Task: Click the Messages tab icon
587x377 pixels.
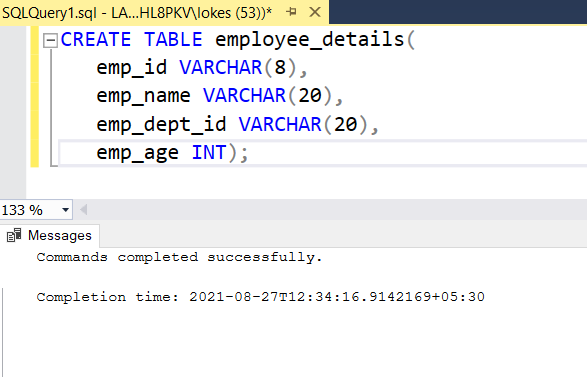Action: [14, 235]
